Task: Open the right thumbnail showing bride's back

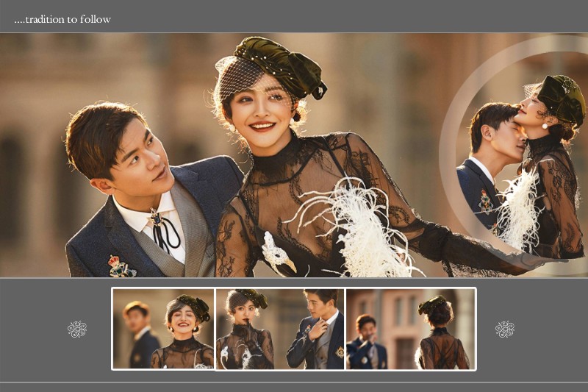Action: [410, 329]
